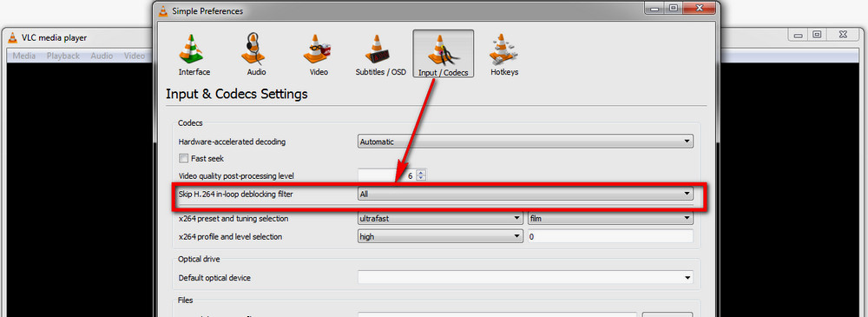
Task: Increase video quality post-processing level
Action: (421, 172)
